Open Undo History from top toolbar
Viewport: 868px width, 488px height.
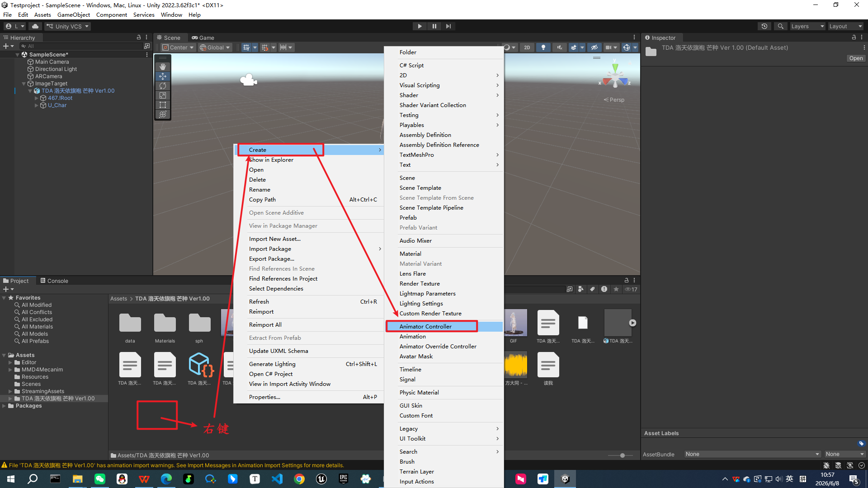click(764, 26)
